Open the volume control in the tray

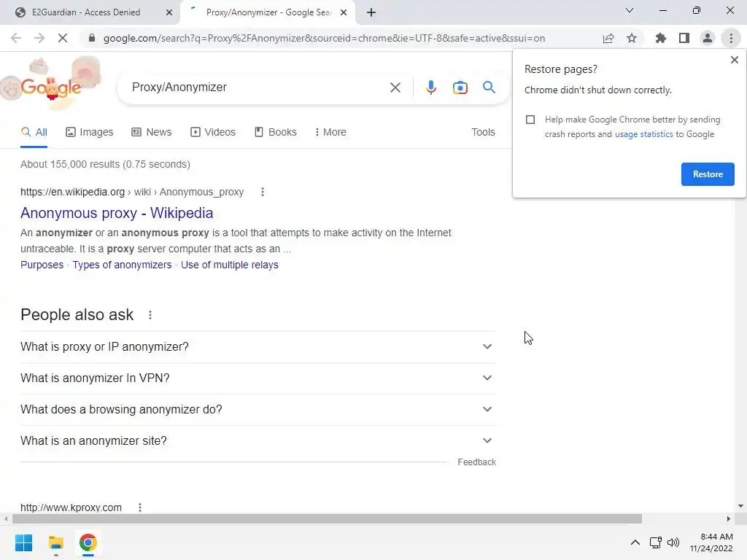pyautogui.click(x=673, y=542)
